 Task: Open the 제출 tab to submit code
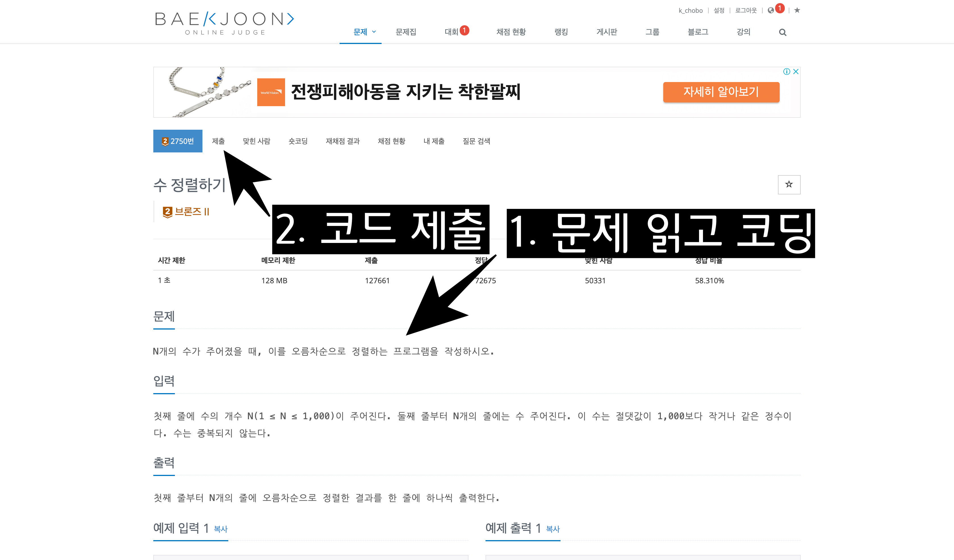point(218,141)
